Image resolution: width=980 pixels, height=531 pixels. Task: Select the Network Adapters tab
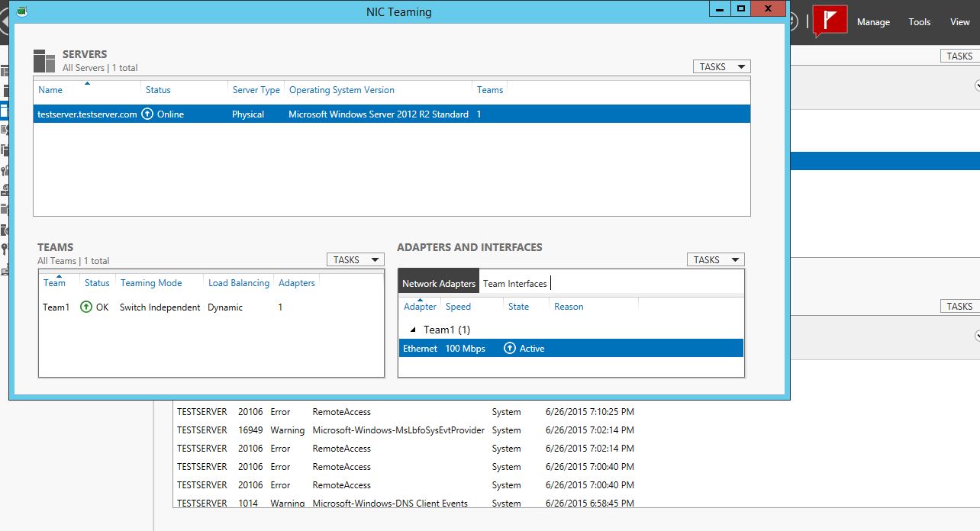coord(439,284)
